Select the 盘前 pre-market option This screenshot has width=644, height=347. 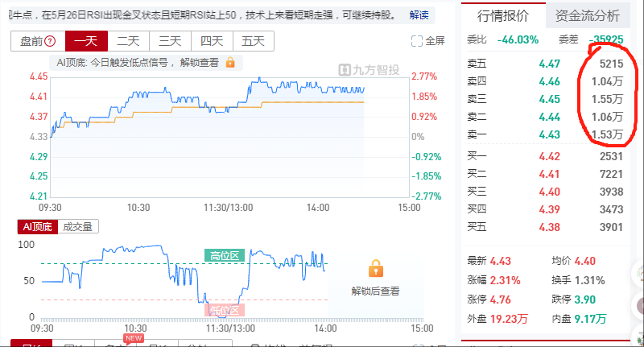click(38, 41)
